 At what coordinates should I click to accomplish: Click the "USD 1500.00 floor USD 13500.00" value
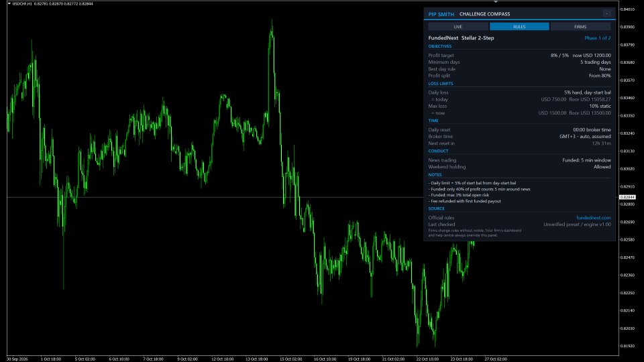pyautogui.click(x=575, y=113)
